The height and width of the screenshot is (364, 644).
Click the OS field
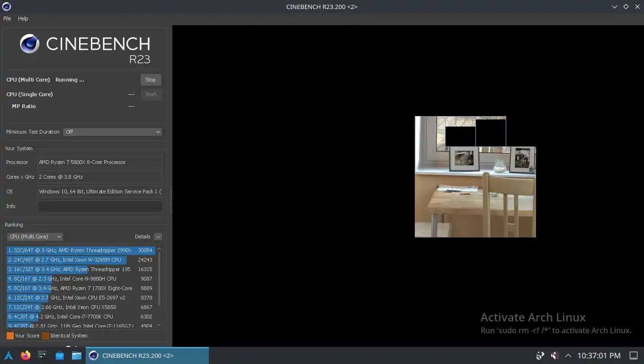click(x=100, y=191)
